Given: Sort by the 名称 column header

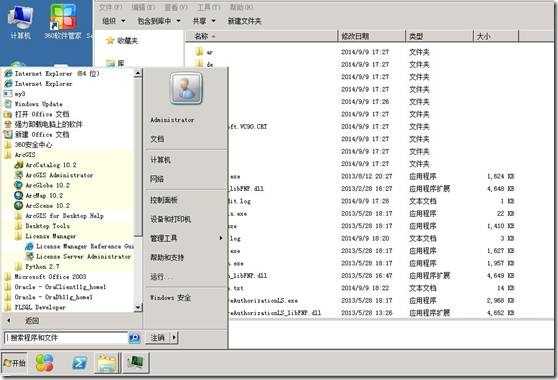Looking at the screenshot, I should click(x=261, y=36).
